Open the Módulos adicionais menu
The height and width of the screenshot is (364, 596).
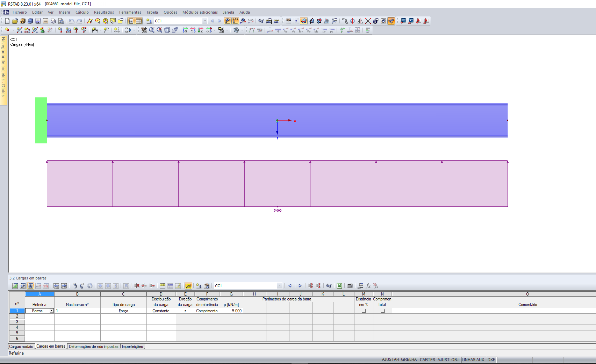coord(200,12)
